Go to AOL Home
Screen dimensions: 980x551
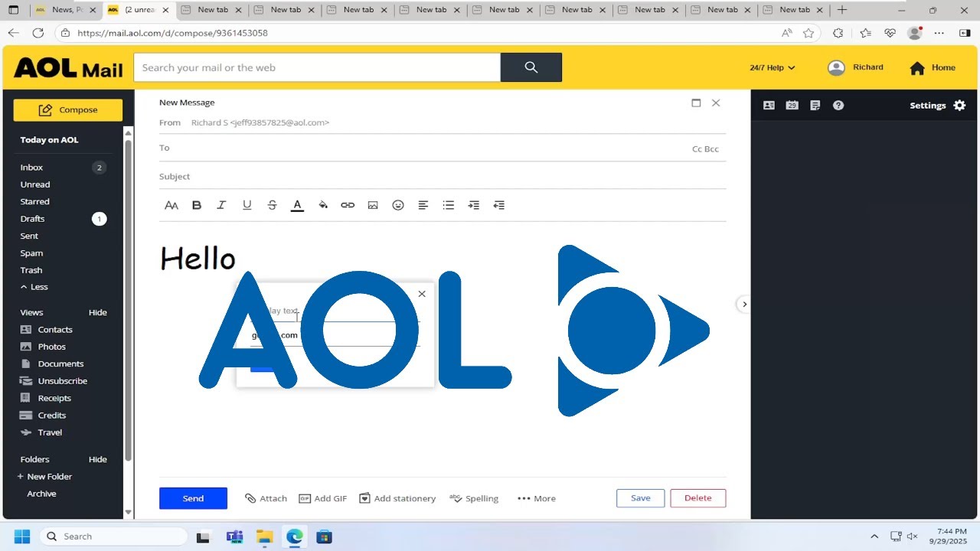933,68
